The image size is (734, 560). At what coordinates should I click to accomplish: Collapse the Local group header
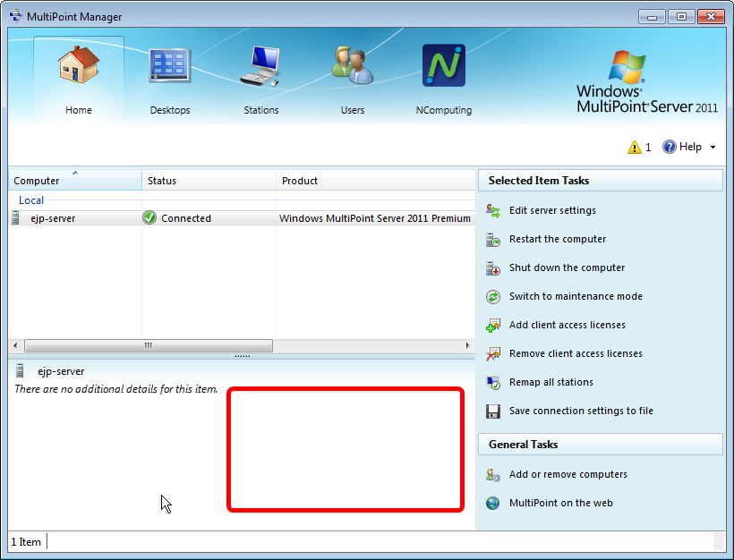[31, 199]
